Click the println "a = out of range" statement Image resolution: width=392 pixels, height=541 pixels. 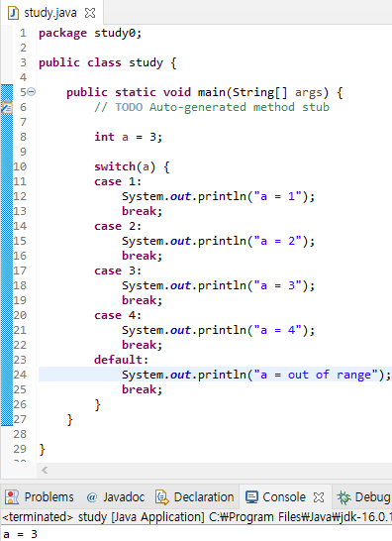click(256, 375)
